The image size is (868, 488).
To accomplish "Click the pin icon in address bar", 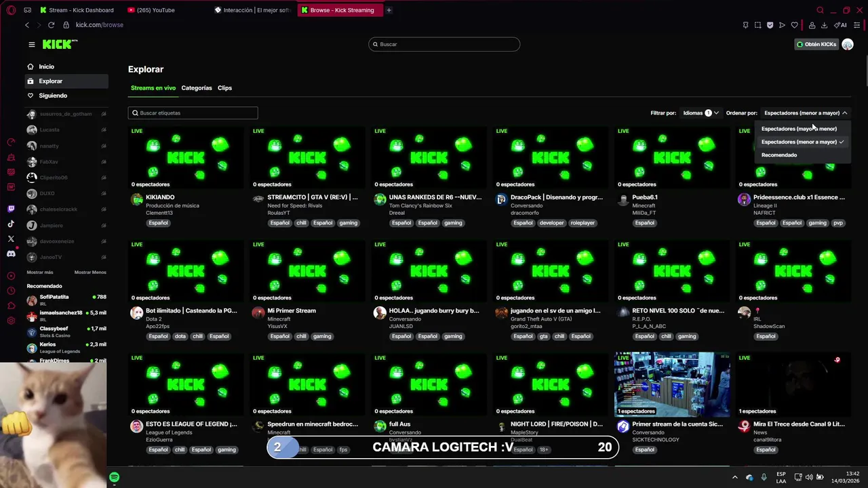I will tap(745, 25).
